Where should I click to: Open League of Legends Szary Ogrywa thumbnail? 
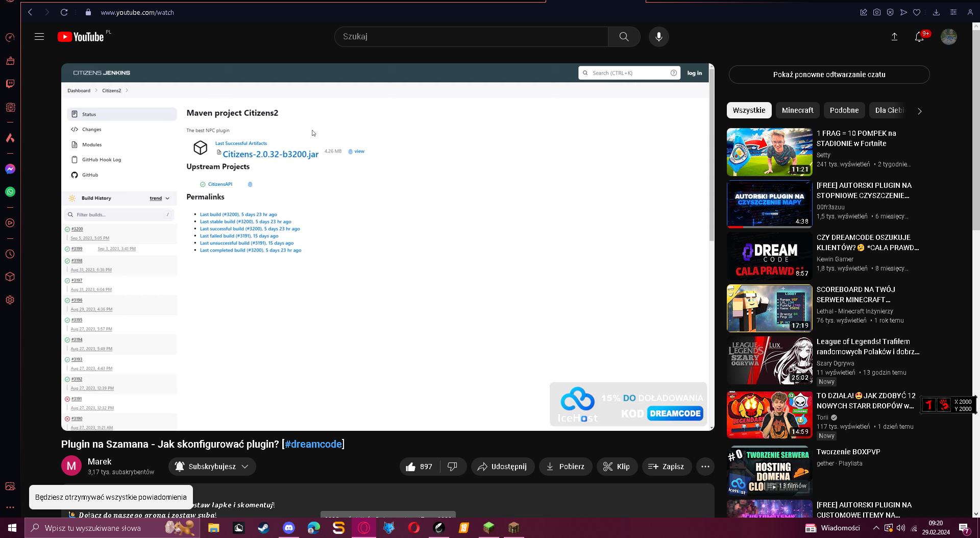[769, 360]
